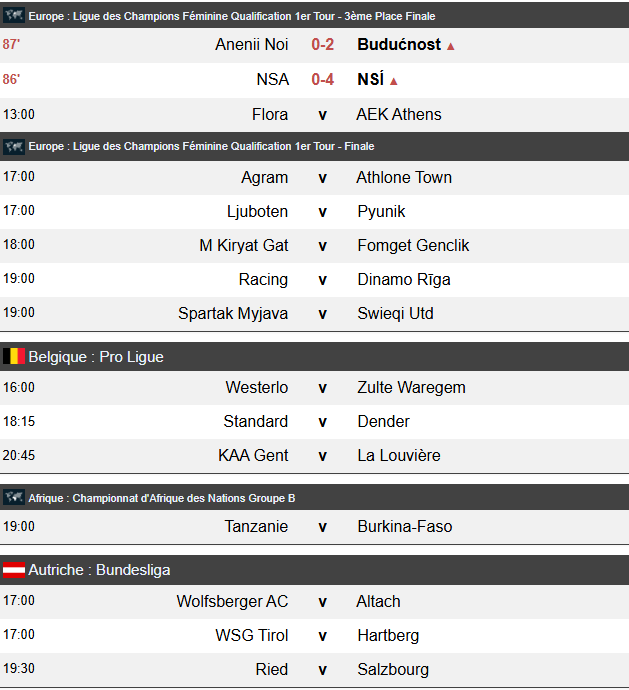The height and width of the screenshot is (690, 629).
Task: Open the Autriche : Bundesliga league
Action: 99,570
